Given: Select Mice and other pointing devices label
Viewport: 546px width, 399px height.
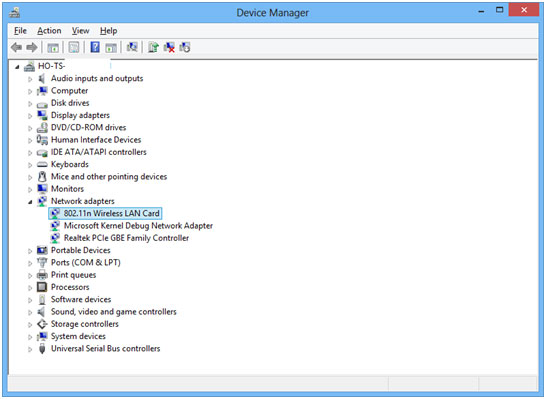Looking at the screenshot, I should 109,177.
